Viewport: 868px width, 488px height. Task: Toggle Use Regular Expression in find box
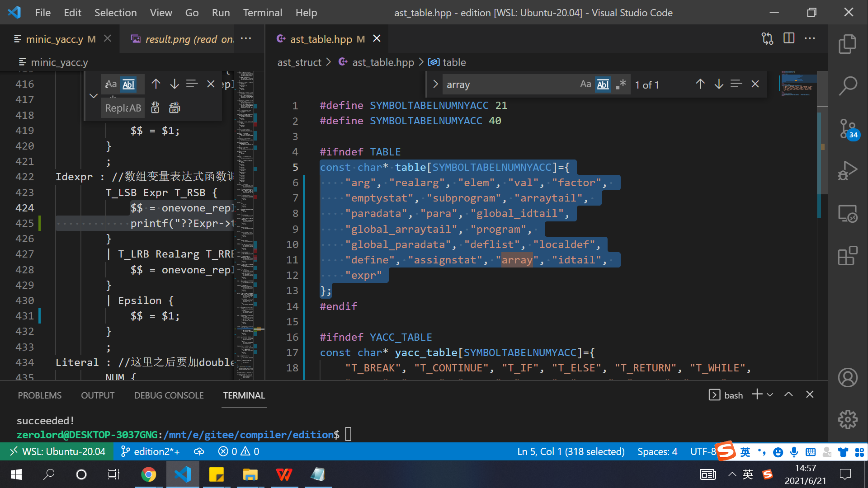[621, 84]
